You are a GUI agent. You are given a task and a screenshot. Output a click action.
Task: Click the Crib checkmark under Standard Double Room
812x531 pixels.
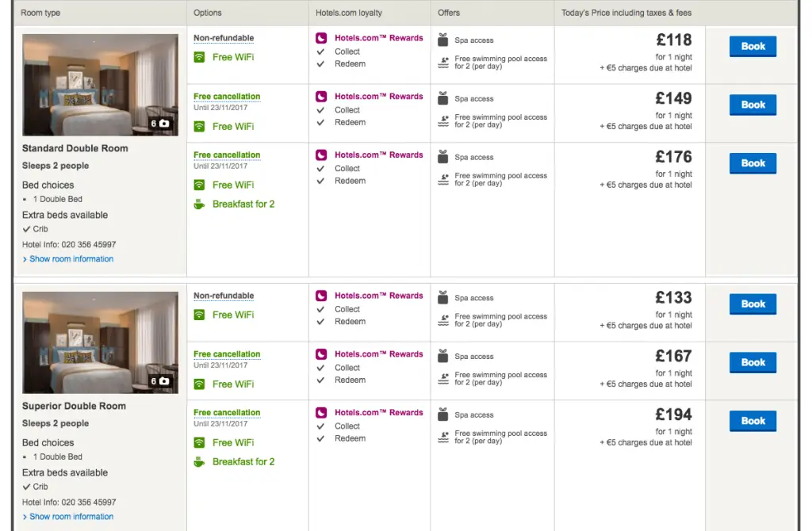point(27,229)
